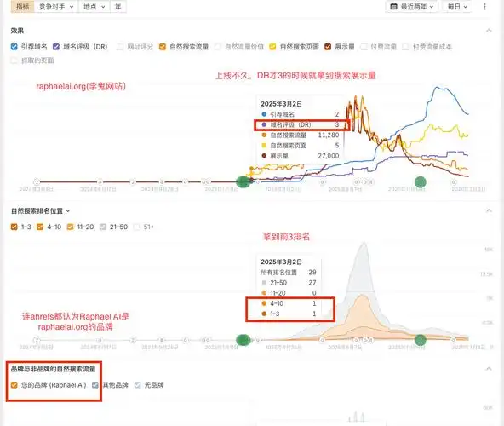Select the 年 tab
The height and width of the screenshot is (426, 504).
118,7
